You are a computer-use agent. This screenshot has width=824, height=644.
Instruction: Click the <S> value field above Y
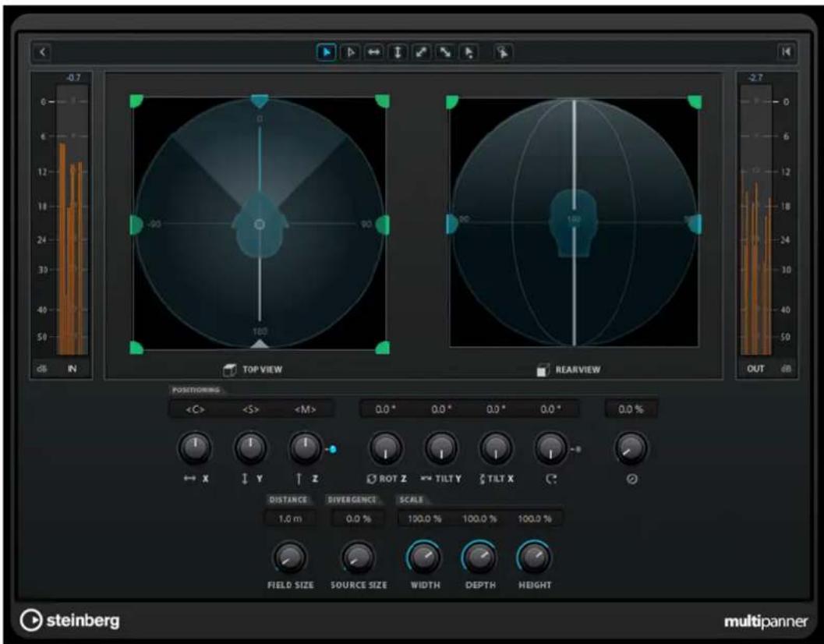click(251, 409)
